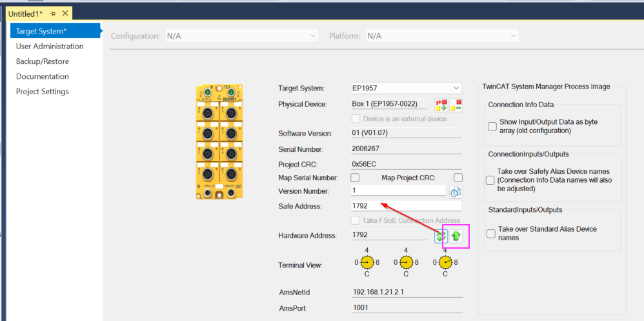Click the EP1957 device image
This screenshot has height=321, width=644.
(219, 142)
